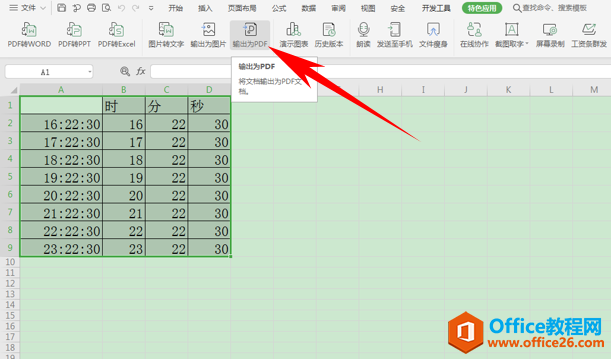Switch to the 数据 tab

309,8
